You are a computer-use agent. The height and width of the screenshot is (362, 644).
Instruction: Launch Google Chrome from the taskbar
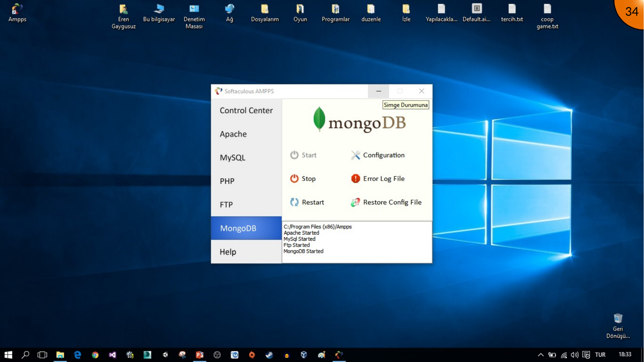(95, 355)
